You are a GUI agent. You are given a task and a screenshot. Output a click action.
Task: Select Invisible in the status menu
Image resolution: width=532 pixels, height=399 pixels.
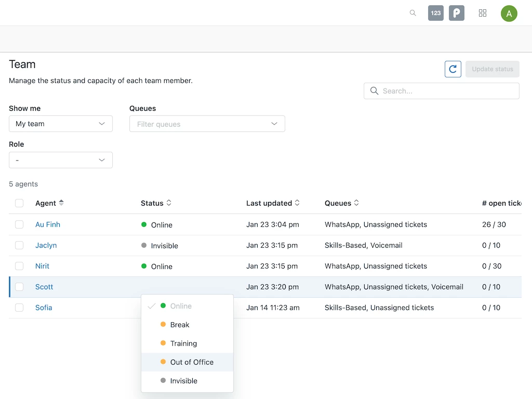click(187, 381)
